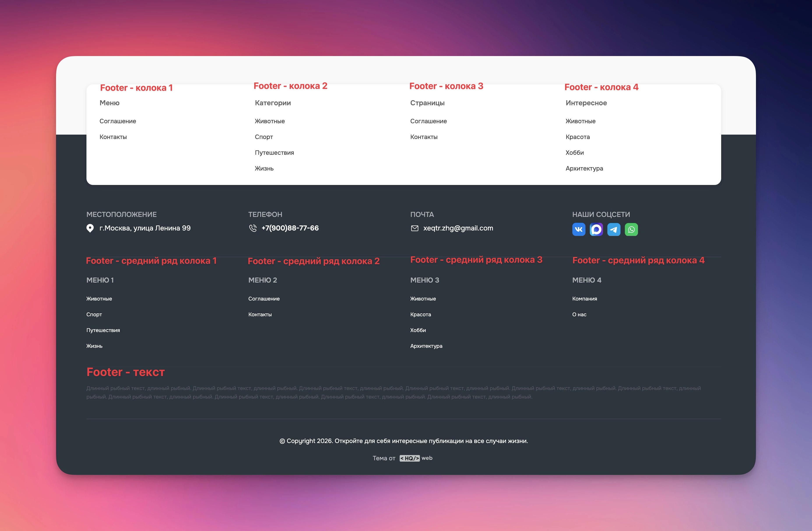Open the Max messenger icon

click(596, 229)
